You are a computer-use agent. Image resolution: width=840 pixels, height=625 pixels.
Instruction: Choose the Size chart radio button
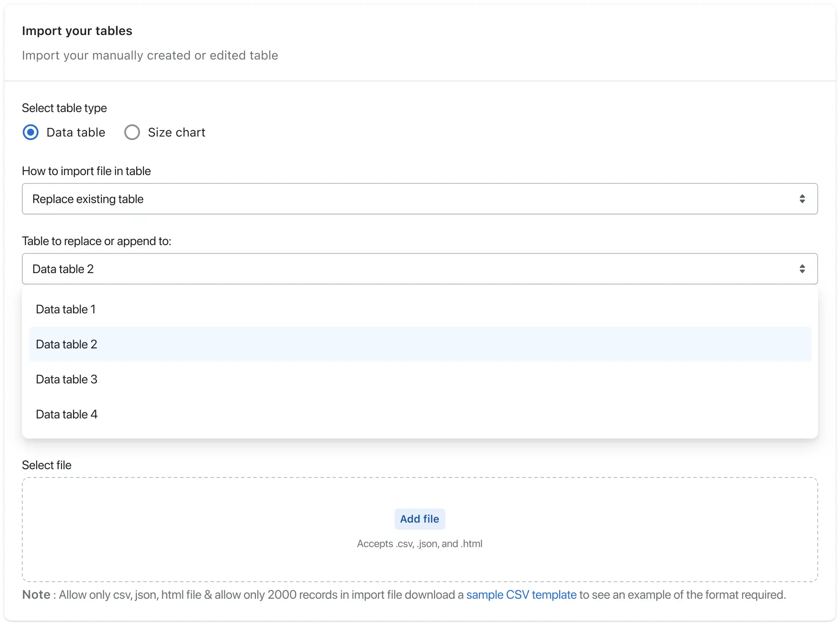[132, 132]
